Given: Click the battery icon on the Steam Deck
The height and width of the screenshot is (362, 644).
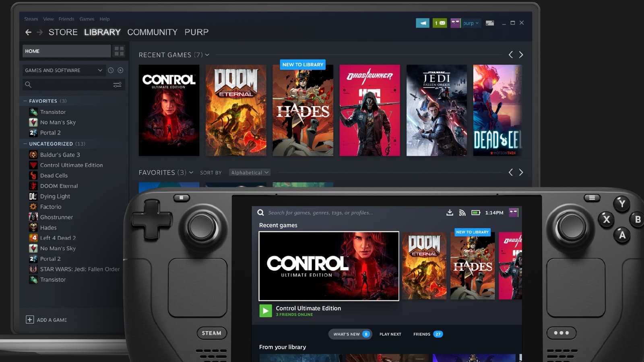Looking at the screenshot, I should click(x=476, y=212).
